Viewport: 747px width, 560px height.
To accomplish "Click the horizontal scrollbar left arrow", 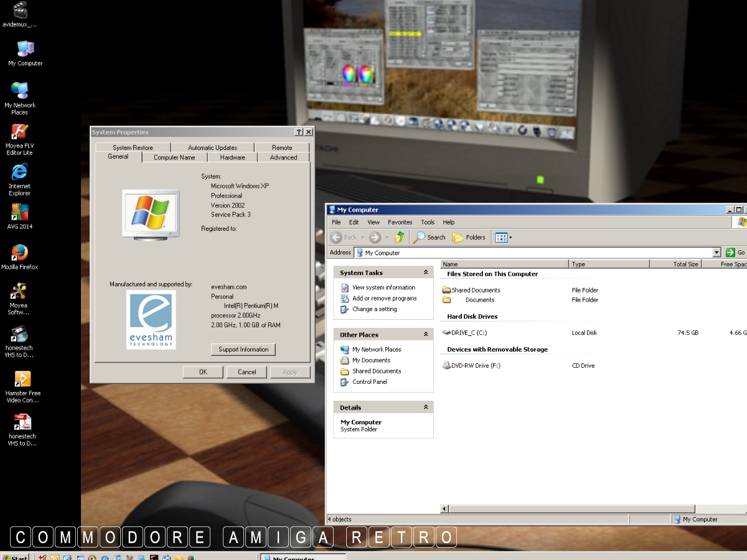I will click(x=444, y=509).
